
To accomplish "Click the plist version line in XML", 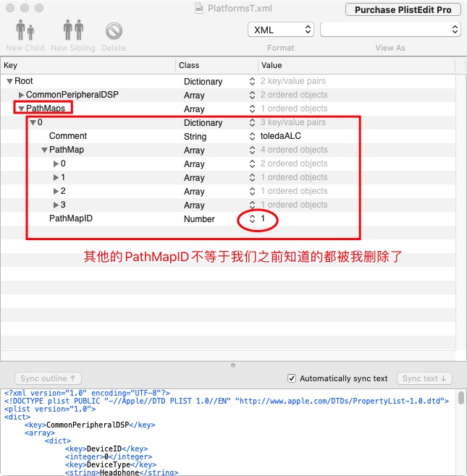I will point(50,409).
